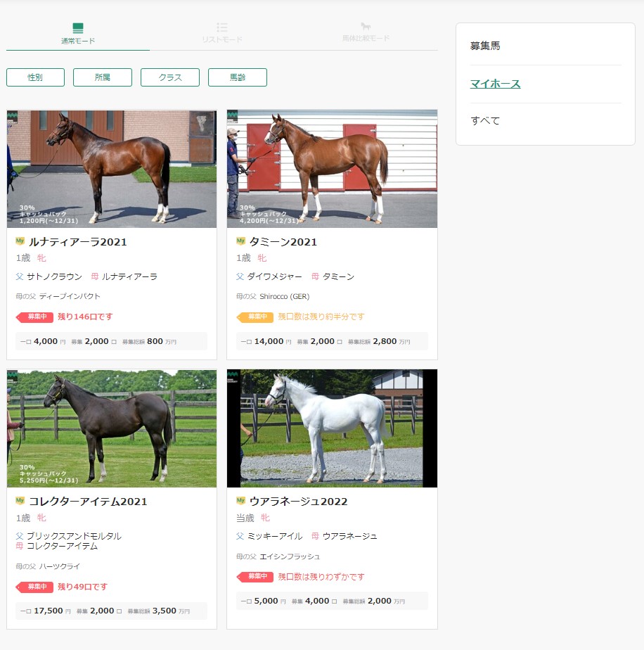Screen dimensions: 644x650
Task: Click My badge beside タミーン2021
Action: [240, 241]
